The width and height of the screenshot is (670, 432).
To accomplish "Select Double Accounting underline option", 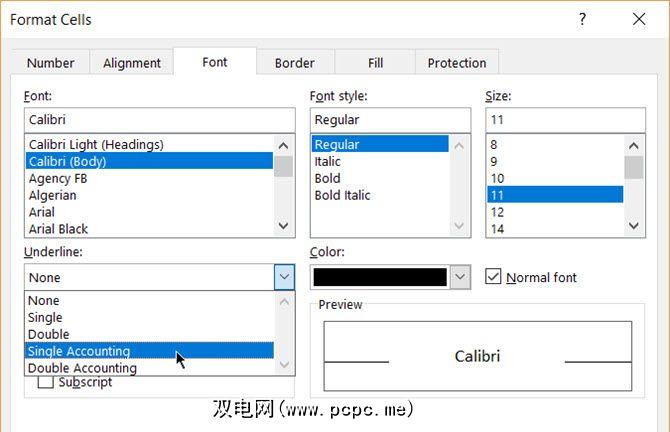I will pyautogui.click(x=82, y=367).
